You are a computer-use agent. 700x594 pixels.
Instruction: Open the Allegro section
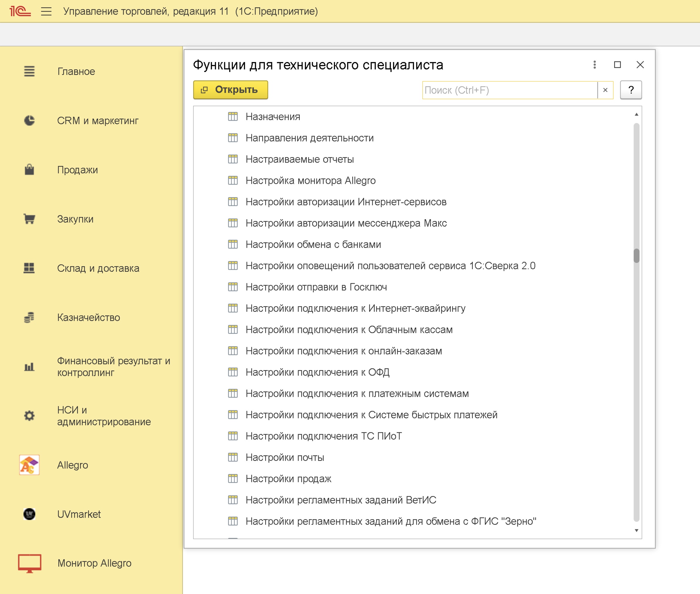[x=72, y=465]
